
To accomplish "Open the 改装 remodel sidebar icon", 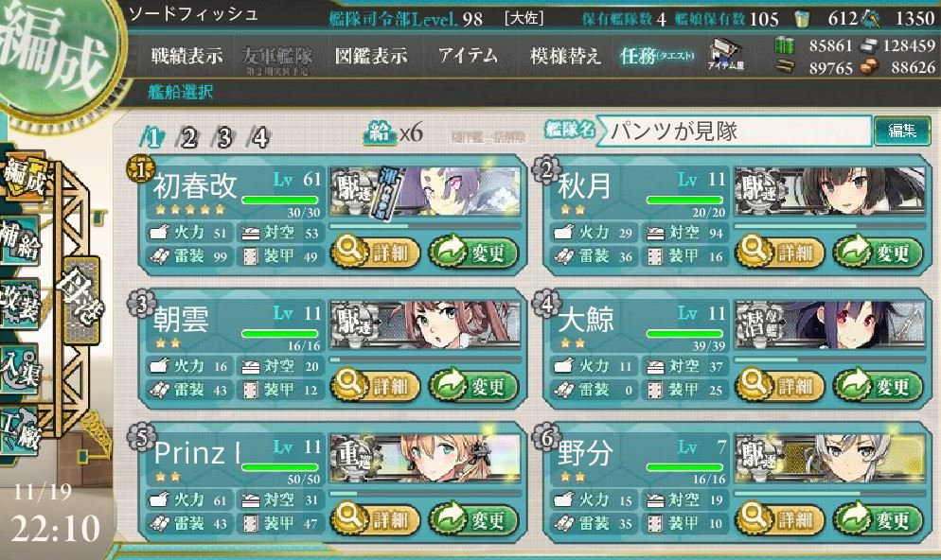I will click(x=21, y=304).
